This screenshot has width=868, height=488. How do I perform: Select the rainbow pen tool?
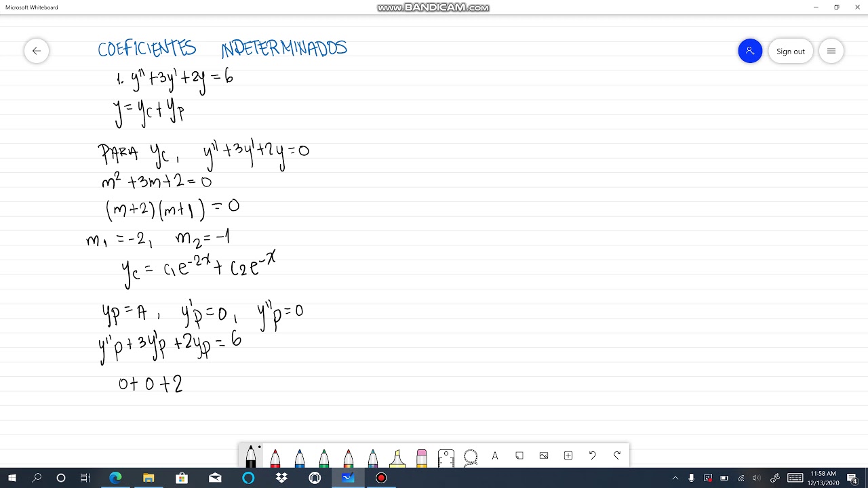tap(349, 457)
